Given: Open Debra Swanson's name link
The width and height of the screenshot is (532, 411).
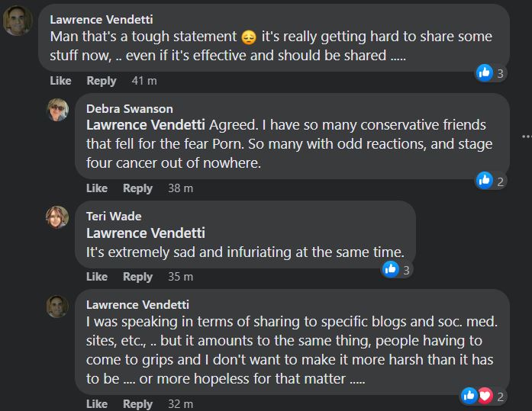Looking at the screenshot, I should pyautogui.click(x=129, y=109).
